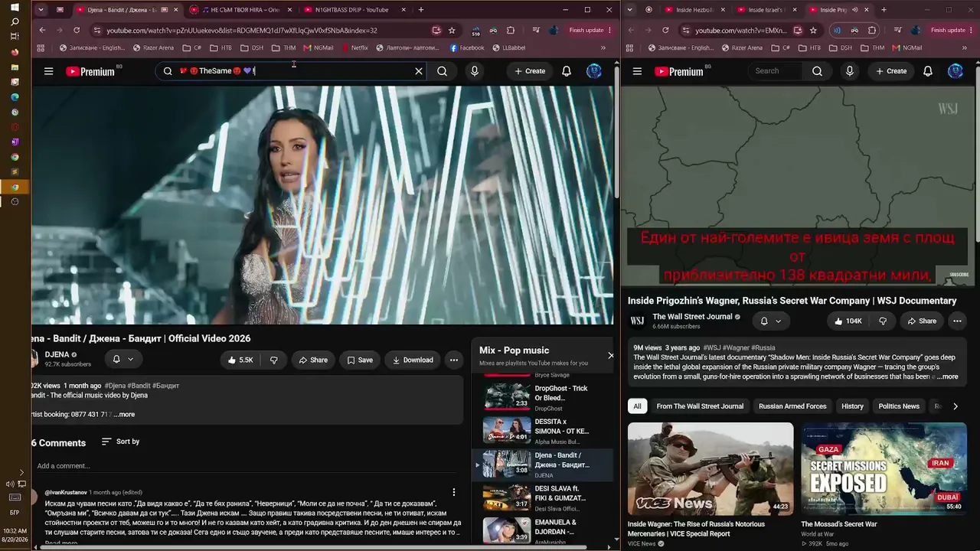Dislike the WSJ Wagner documentary video
Image resolution: width=980 pixels, height=551 pixels.
tap(883, 321)
